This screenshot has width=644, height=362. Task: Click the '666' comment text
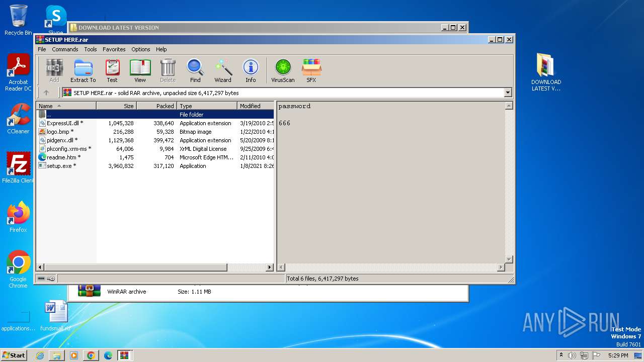(284, 123)
